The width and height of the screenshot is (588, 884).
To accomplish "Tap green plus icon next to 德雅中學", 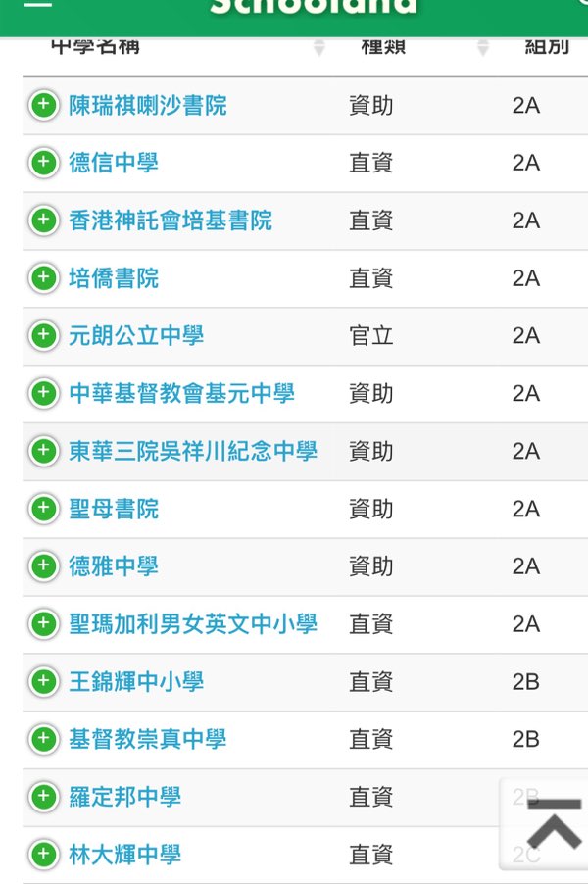I will tap(44, 565).
